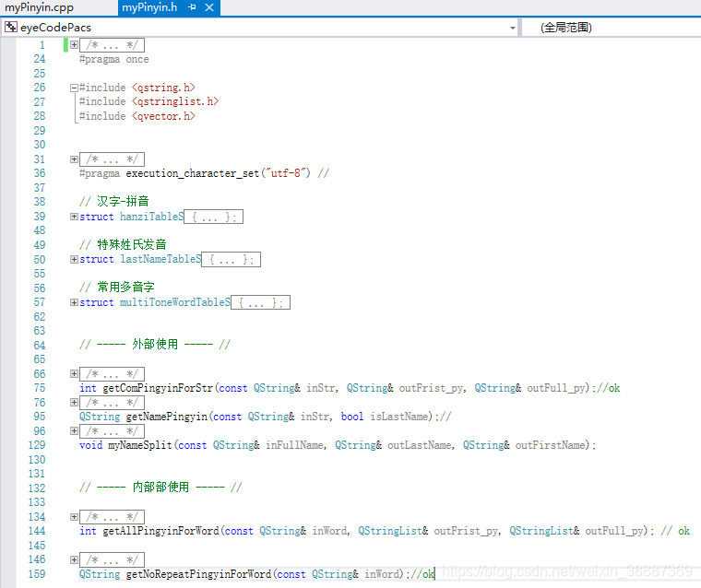
Task: Click the 汉字-拼音 comment
Action: tap(114, 202)
